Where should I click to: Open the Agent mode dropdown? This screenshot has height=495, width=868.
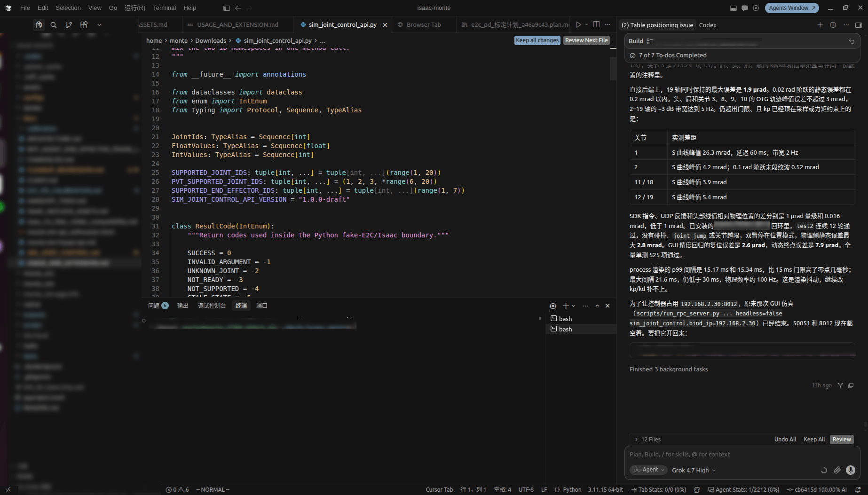pos(648,470)
